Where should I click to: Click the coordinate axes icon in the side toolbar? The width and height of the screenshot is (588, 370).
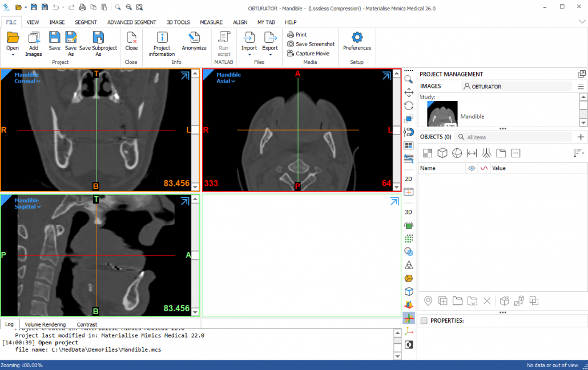click(409, 331)
